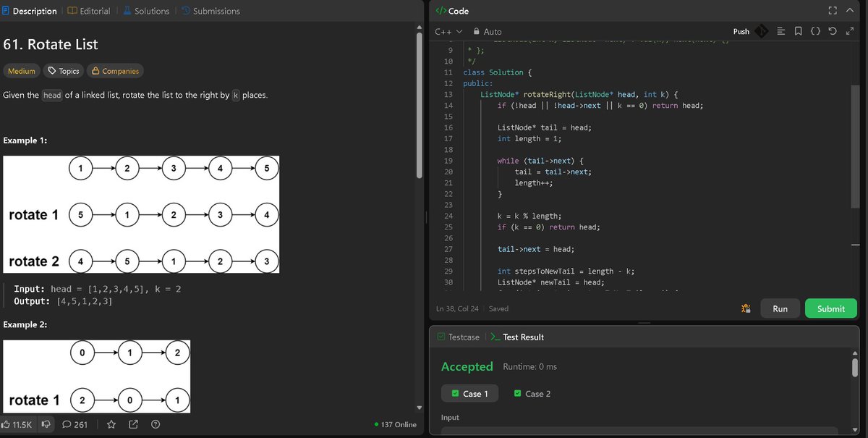Screen dimensions: 868x438
Task: Click the '137 Online' status indicator
Action: point(396,424)
